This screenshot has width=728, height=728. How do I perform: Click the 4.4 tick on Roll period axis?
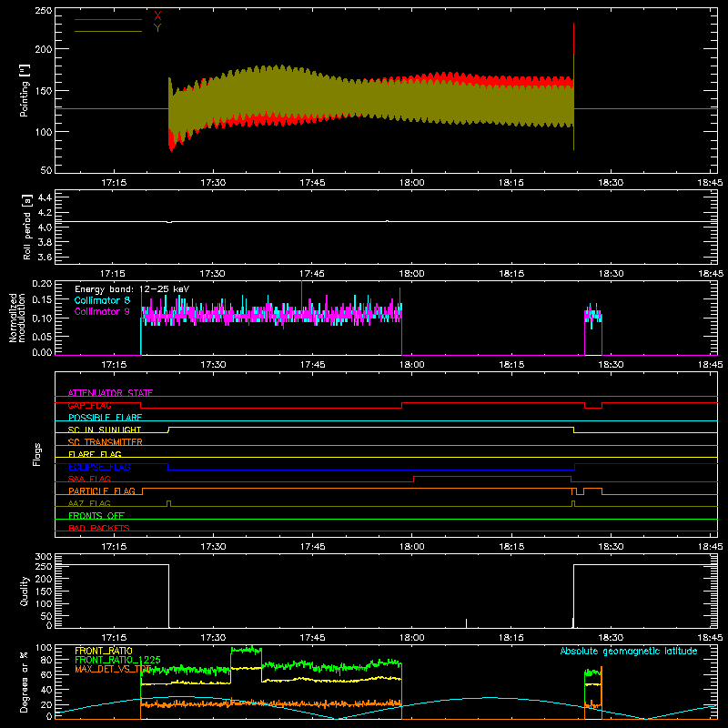coord(45,197)
